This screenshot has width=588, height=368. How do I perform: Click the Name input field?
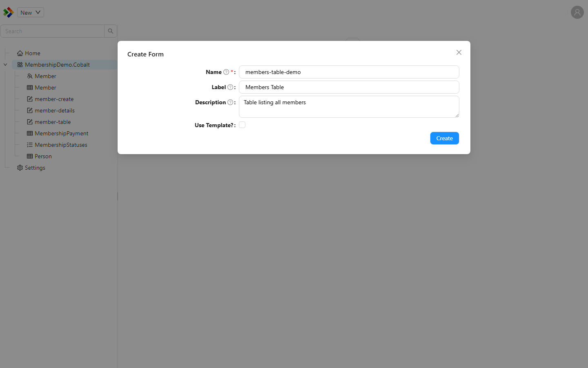(349, 72)
